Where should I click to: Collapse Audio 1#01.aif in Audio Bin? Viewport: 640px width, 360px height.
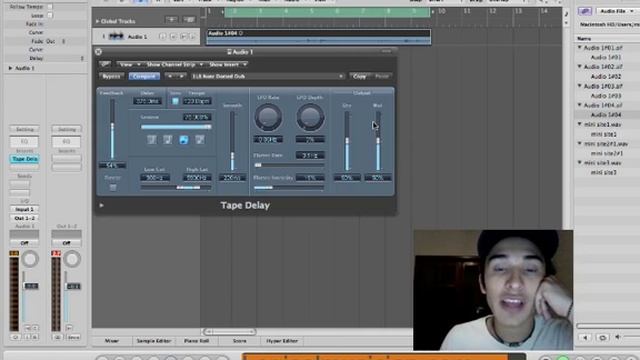point(579,48)
